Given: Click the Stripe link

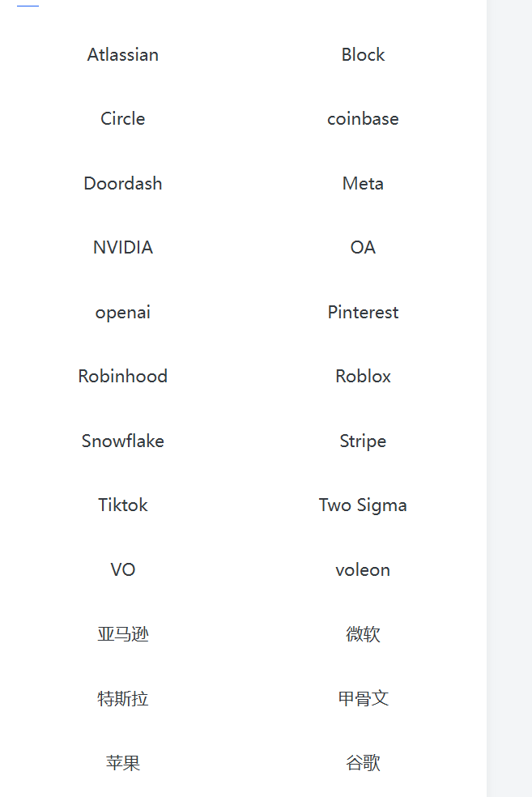Looking at the screenshot, I should (363, 441).
